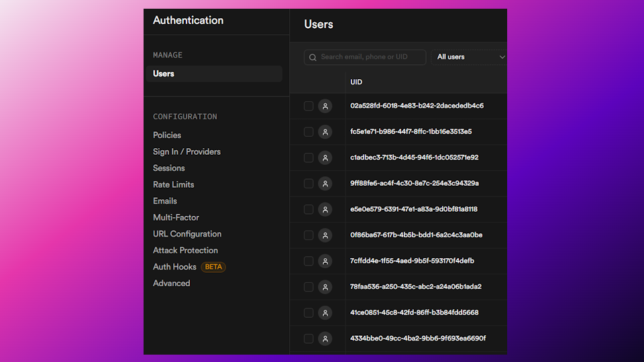Click user avatar icon for UID c1adbec3
This screenshot has width=644, height=362.
[325, 158]
